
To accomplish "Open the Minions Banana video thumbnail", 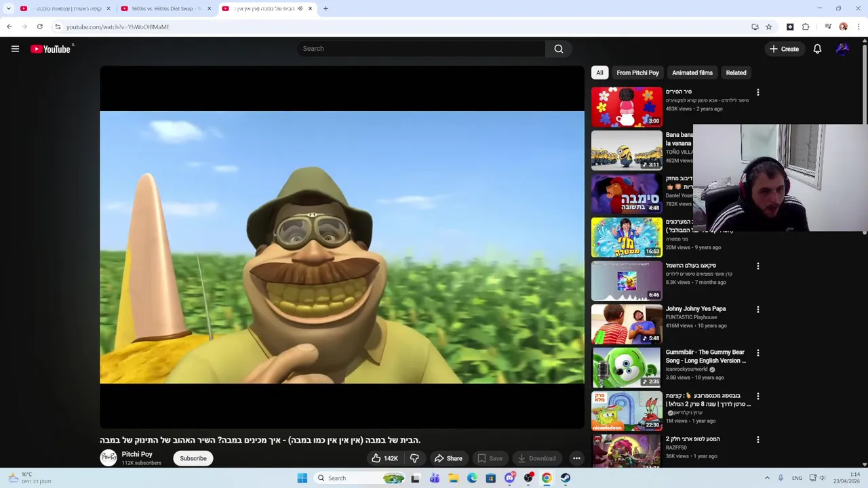I will [627, 150].
